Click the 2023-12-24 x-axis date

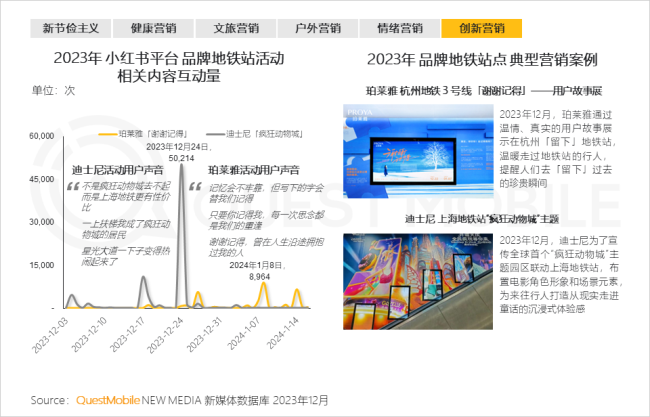[x=165, y=335]
